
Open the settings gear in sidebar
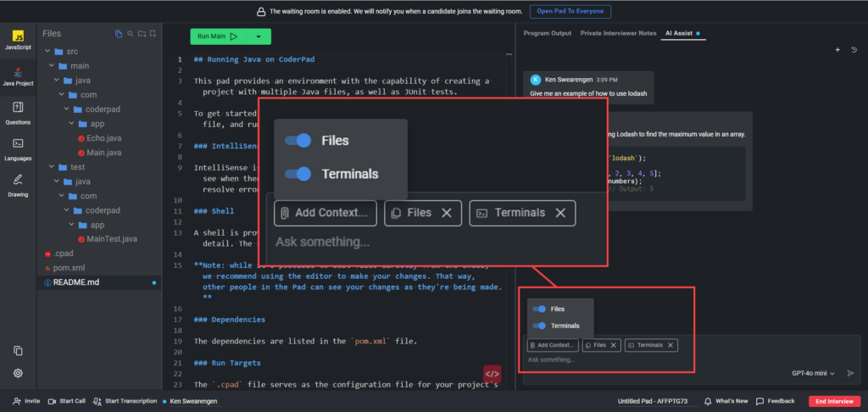pyautogui.click(x=18, y=373)
